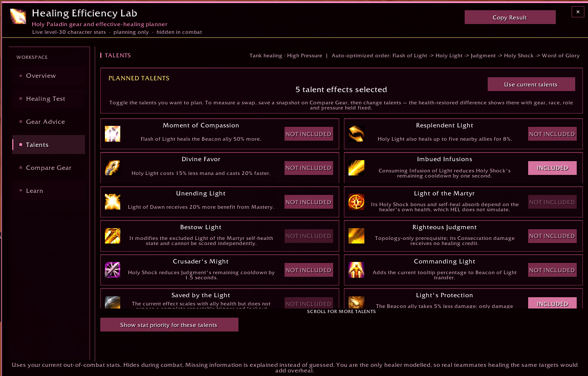
Task: Open the Learn tab
Action: click(x=49, y=190)
